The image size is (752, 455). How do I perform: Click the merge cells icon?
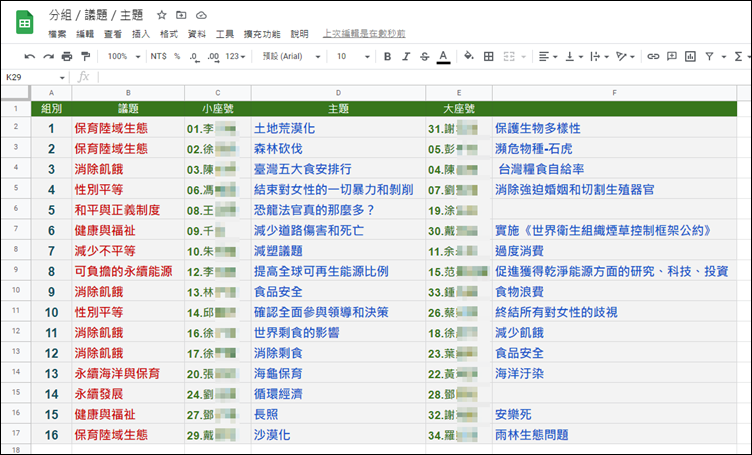tap(509, 57)
